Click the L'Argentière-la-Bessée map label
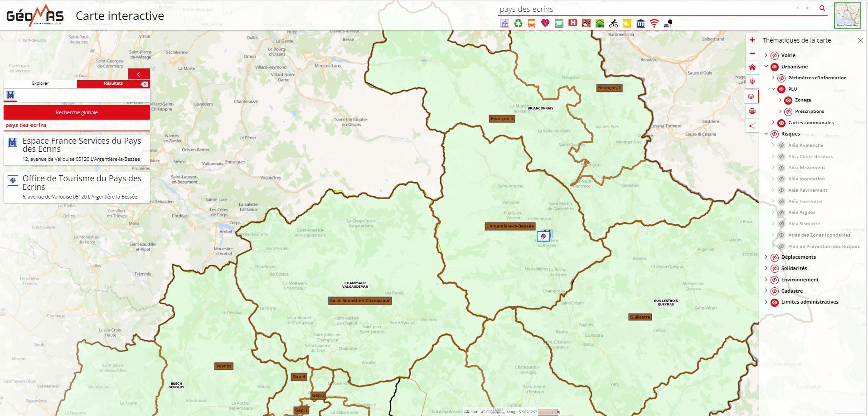Image resolution: width=868 pixels, height=416 pixels. tap(510, 226)
